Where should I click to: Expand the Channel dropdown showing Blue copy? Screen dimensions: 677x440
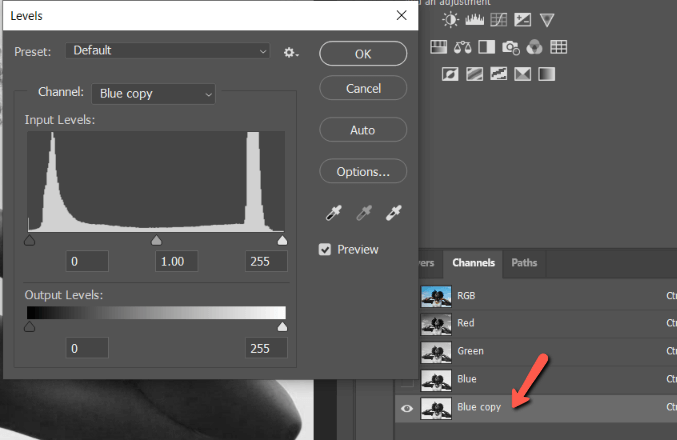[153, 94]
